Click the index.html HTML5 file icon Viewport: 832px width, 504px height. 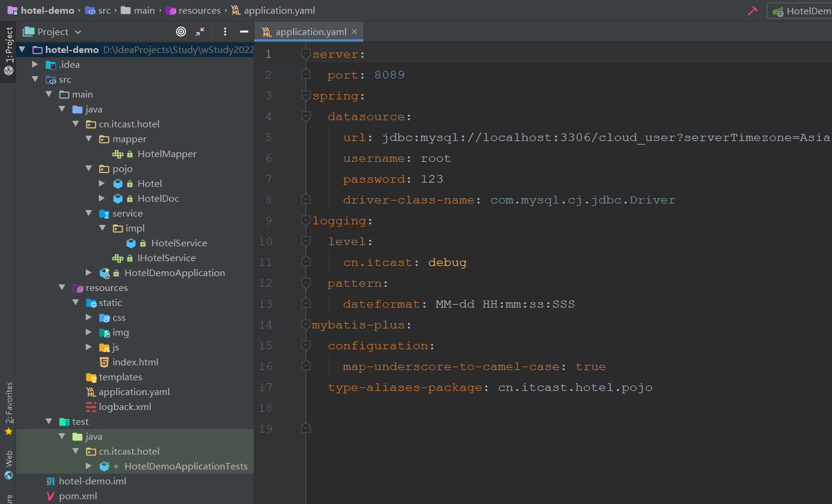pos(104,362)
